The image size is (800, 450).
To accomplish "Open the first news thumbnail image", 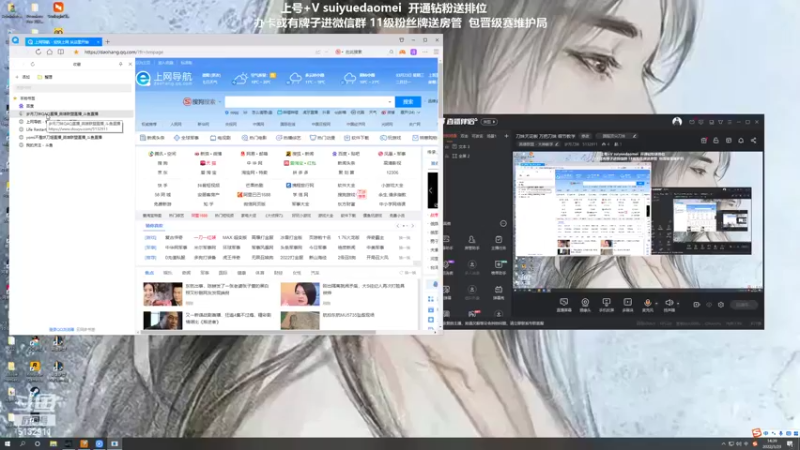I will (163, 294).
